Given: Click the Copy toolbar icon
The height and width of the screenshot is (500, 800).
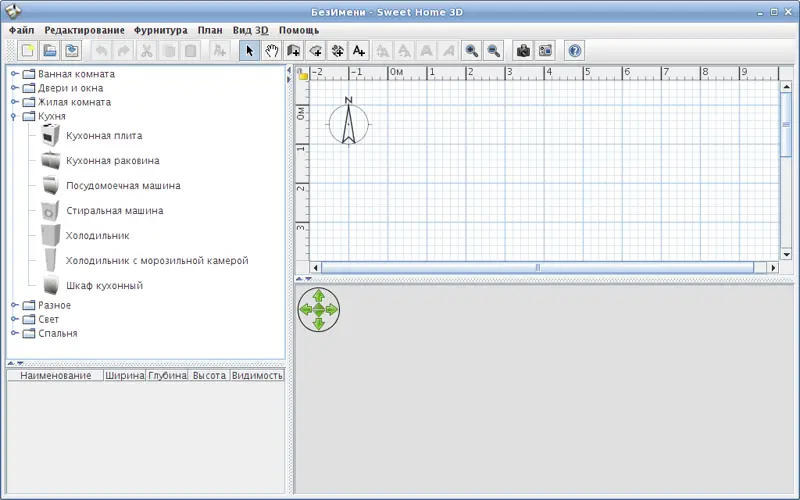Looking at the screenshot, I should (x=169, y=51).
